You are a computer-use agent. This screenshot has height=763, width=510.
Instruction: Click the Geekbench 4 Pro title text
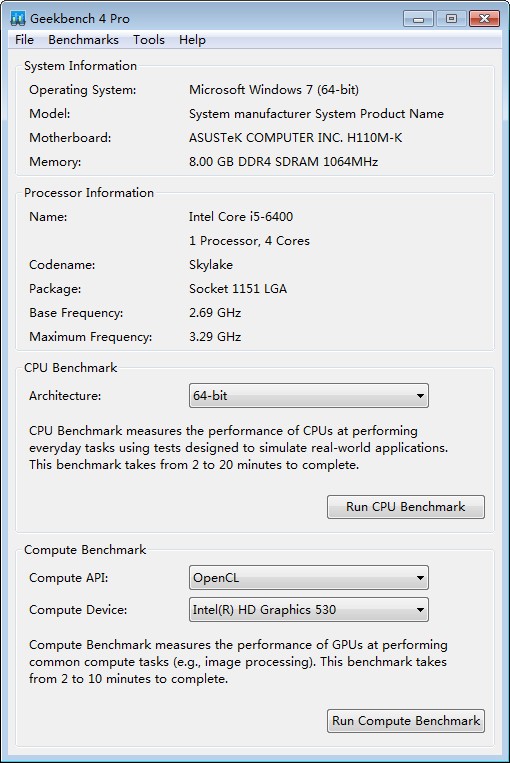tap(80, 19)
